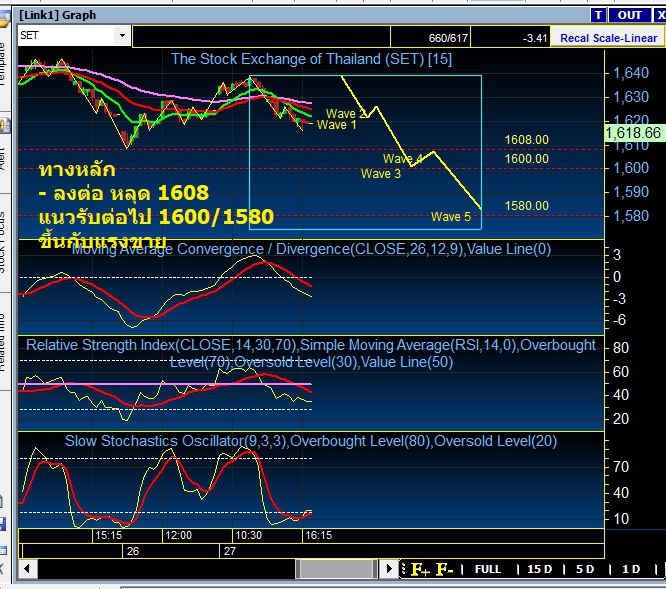
Task: Click the -3.41 change value field
Action: 511,38
